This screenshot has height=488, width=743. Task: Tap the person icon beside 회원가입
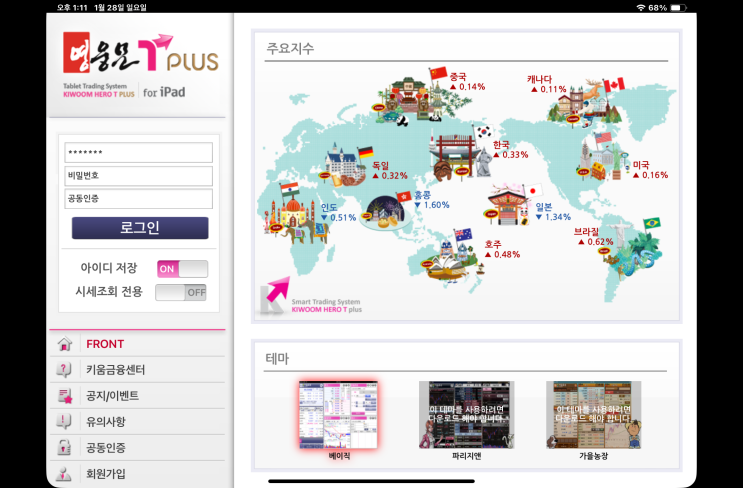[64, 473]
